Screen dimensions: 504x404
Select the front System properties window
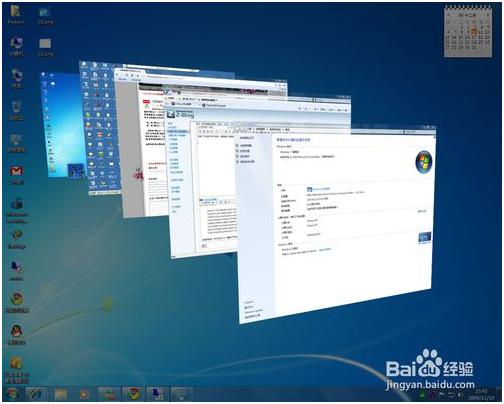336,223
